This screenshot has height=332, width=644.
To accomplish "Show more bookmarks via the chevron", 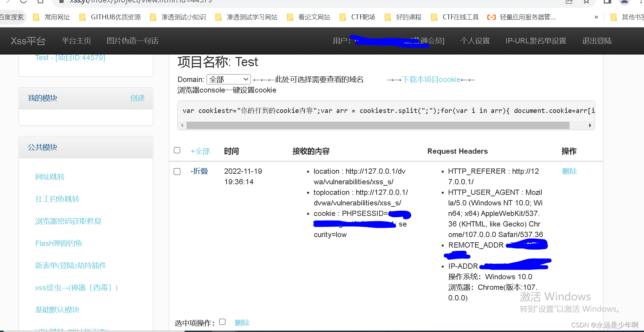I will click(x=596, y=17).
